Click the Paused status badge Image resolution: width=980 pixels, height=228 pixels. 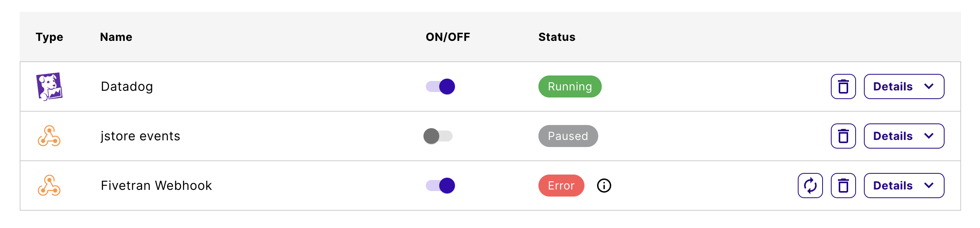568,136
